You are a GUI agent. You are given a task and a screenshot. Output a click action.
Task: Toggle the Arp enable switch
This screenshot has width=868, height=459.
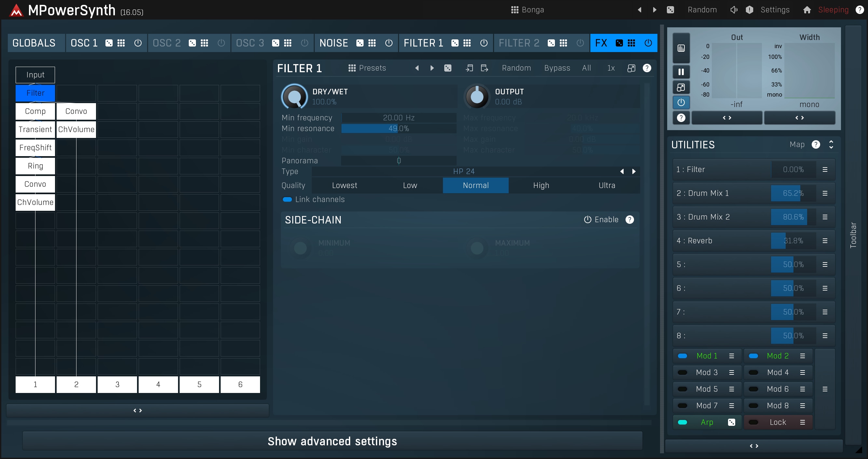click(682, 422)
